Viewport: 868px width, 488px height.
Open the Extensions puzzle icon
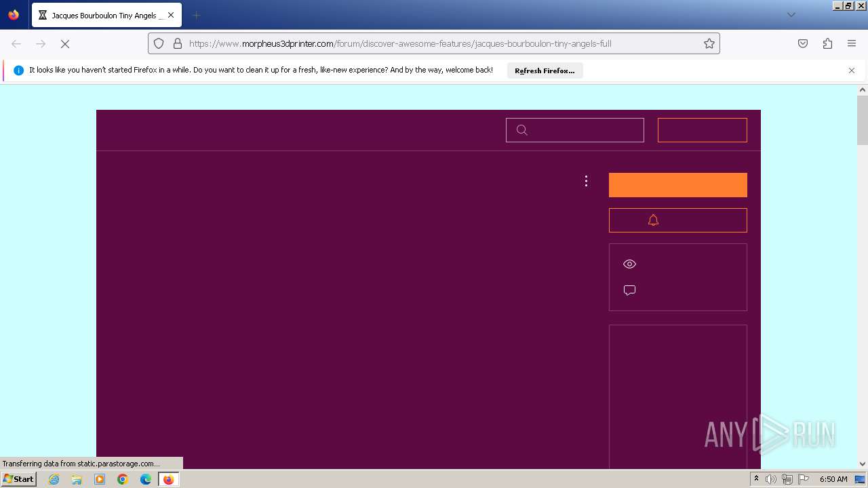click(x=827, y=43)
